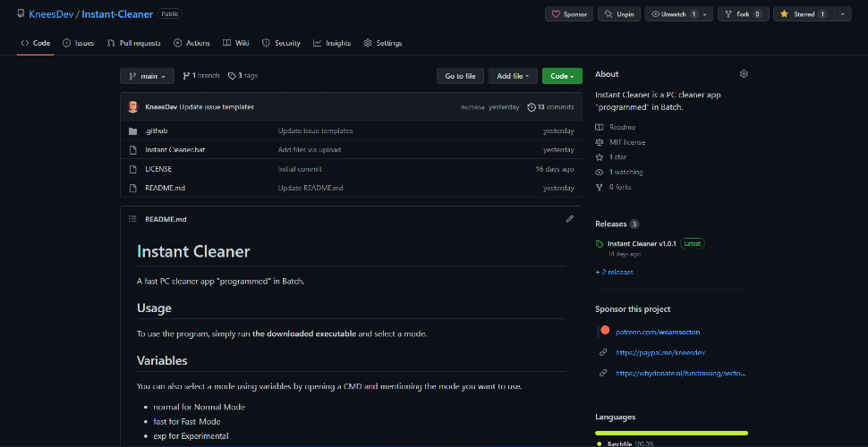
Task: Open the Add file dropdown
Action: tap(513, 76)
